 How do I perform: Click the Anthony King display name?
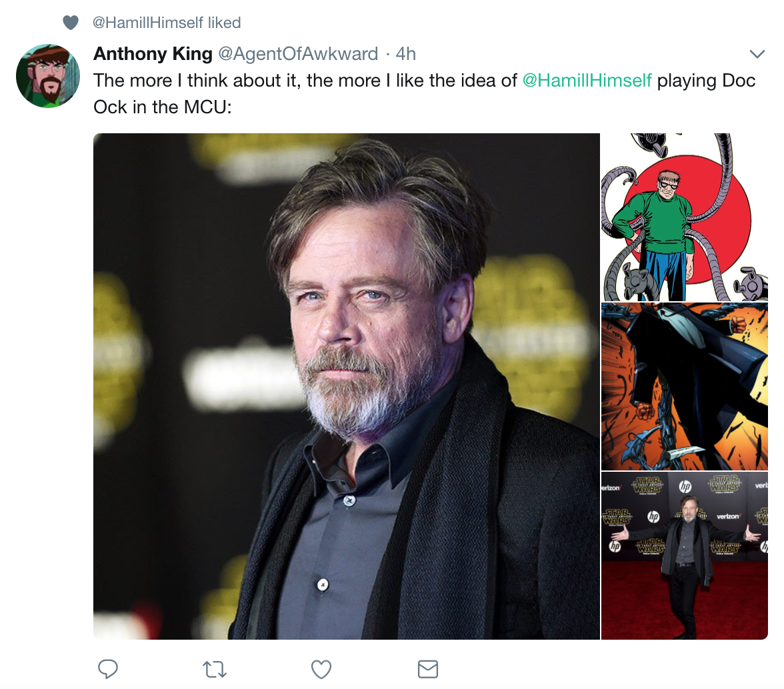[x=153, y=53]
